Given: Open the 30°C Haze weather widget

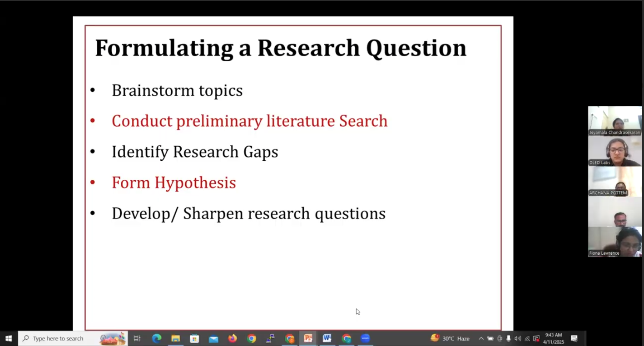Looking at the screenshot, I should (450, 338).
